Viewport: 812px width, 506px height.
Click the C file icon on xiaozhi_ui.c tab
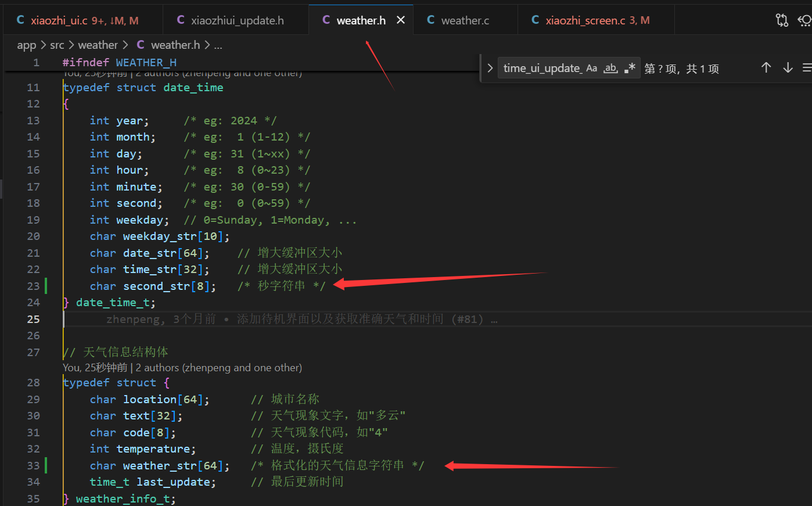20,20
